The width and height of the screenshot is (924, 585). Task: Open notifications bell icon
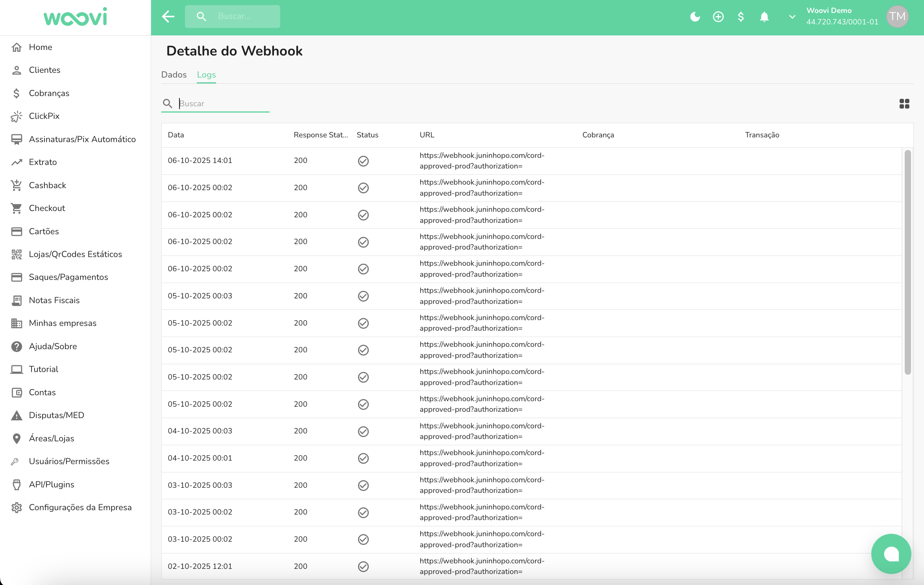pos(764,17)
